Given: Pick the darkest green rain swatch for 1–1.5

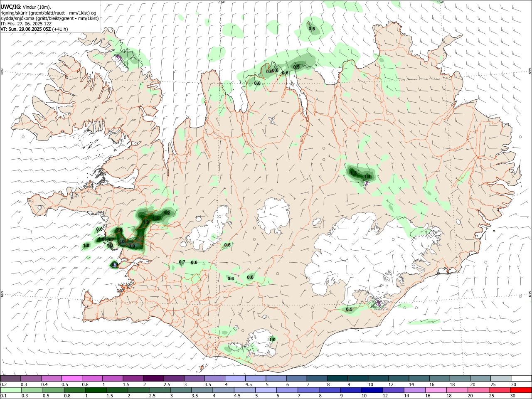Looking at the screenshot, I should tap(96, 390).
